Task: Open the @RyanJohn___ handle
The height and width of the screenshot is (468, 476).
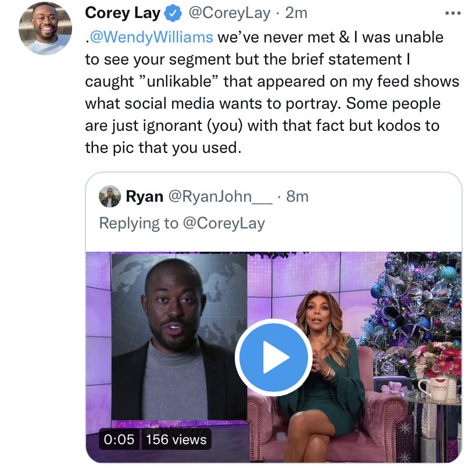Action: click(220, 197)
